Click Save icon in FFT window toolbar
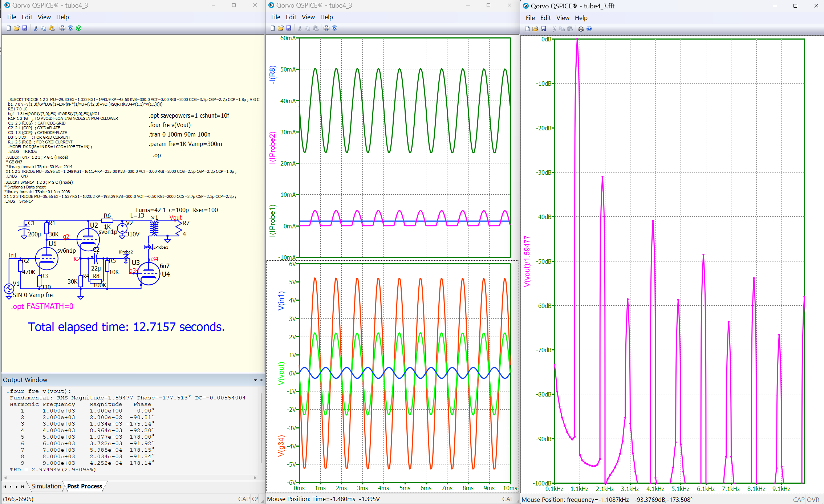Viewport: 824px width, 504px height. click(543, 29)
